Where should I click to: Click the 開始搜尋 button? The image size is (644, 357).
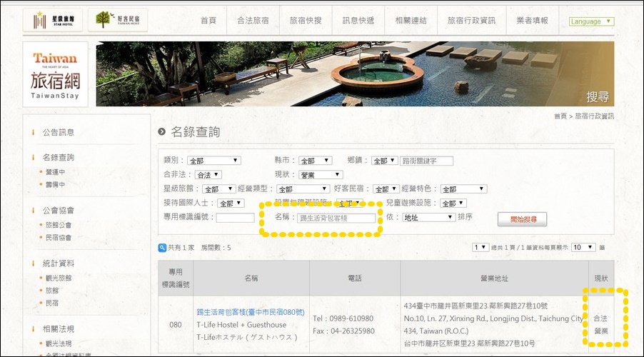click(x=523, y=219)
